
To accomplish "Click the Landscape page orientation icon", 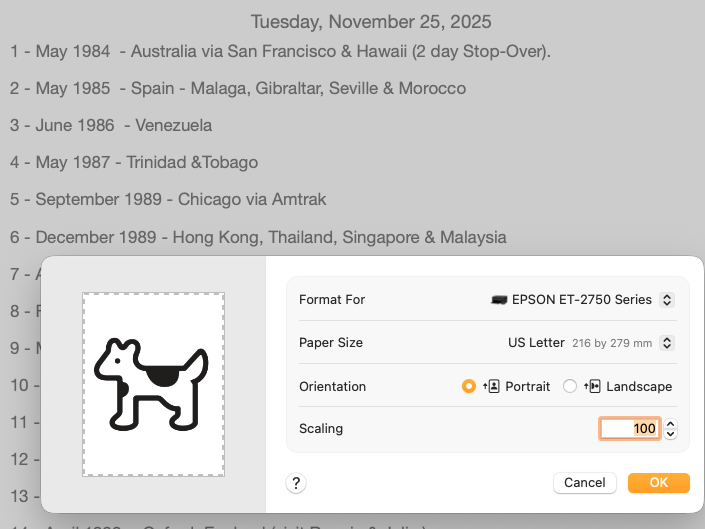I will tap(592, 386).
